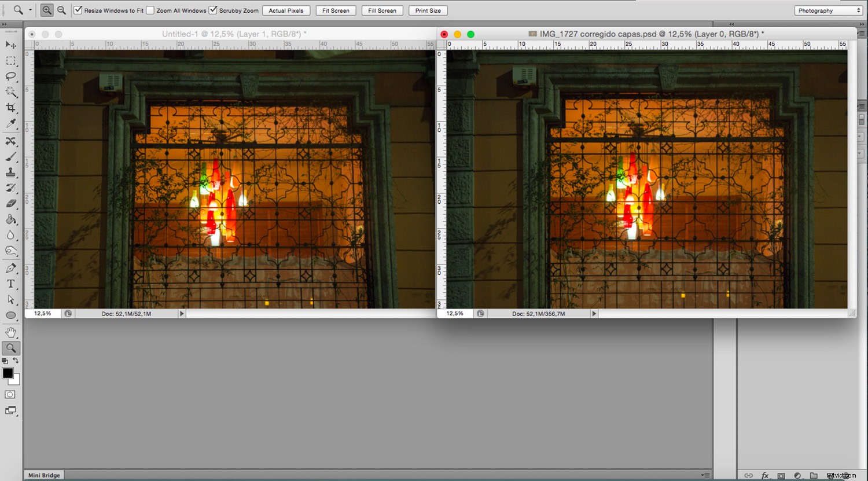Select the Brush tool

click(x=10, y=156)
